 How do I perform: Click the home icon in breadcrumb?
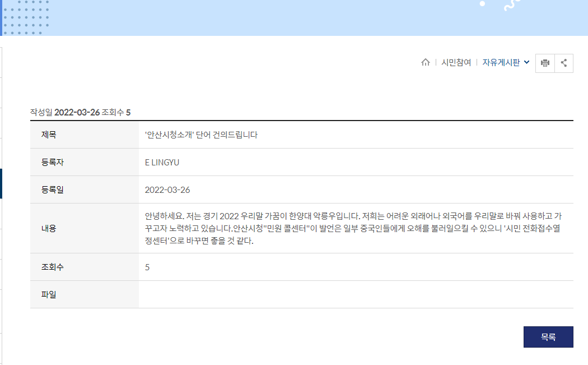[426, 62]
